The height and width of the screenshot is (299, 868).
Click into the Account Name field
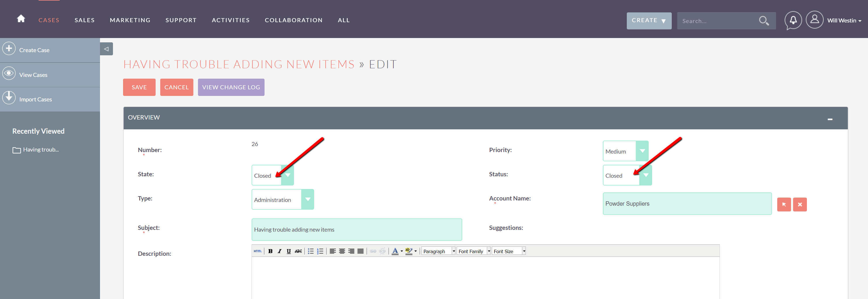[687, 203]
